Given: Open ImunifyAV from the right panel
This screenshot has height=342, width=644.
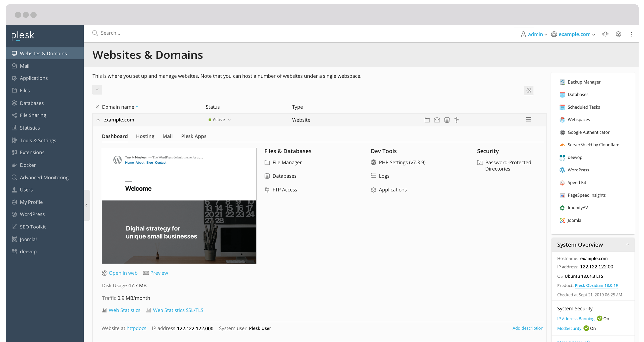Looking at the screenshot, I should coord(577,208).
